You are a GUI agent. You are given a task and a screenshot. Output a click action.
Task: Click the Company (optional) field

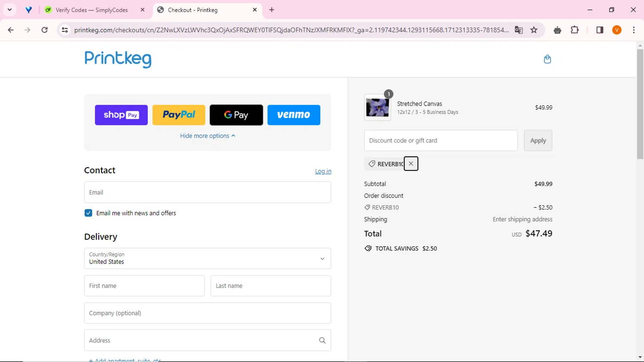tap(207, 313)
